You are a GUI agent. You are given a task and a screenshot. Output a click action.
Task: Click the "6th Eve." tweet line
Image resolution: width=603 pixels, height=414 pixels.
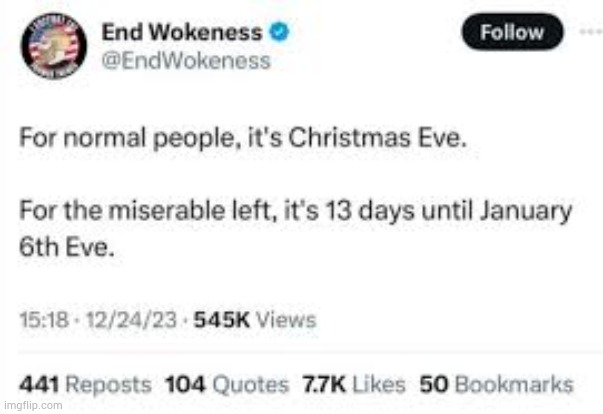67,247
